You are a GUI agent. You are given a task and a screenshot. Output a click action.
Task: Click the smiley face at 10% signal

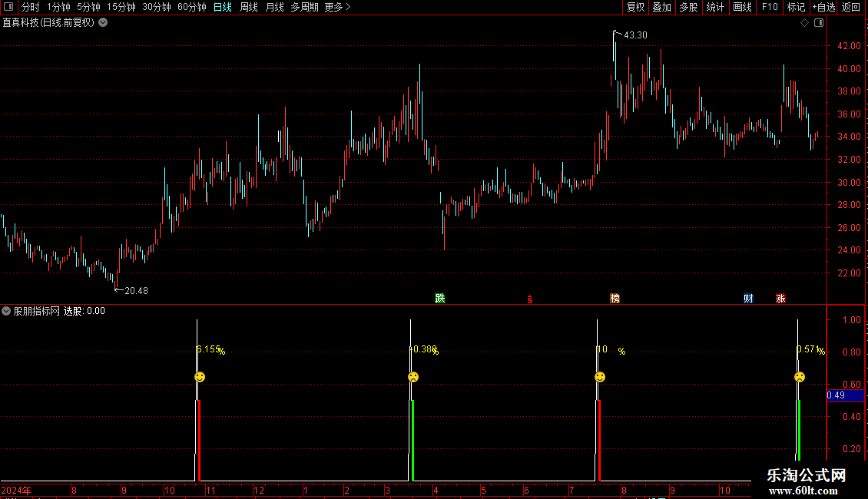599,377
